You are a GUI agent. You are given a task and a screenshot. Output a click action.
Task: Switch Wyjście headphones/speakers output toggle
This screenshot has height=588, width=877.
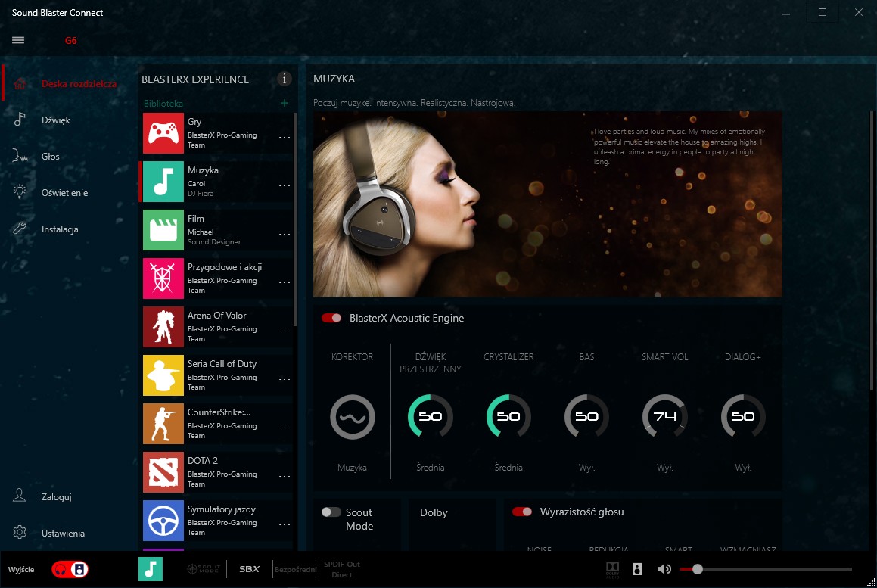coord(70,569)
